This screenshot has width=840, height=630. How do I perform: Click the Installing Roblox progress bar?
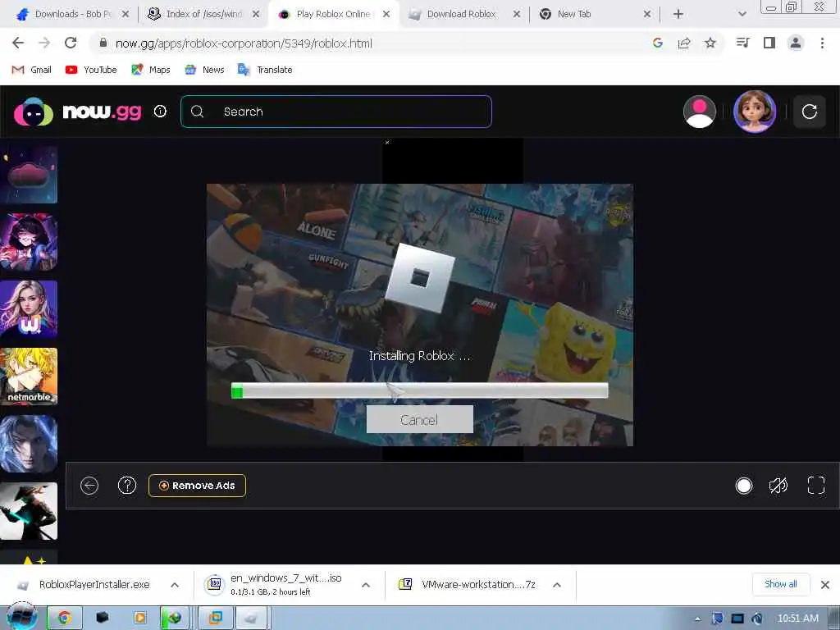[419, 391]
